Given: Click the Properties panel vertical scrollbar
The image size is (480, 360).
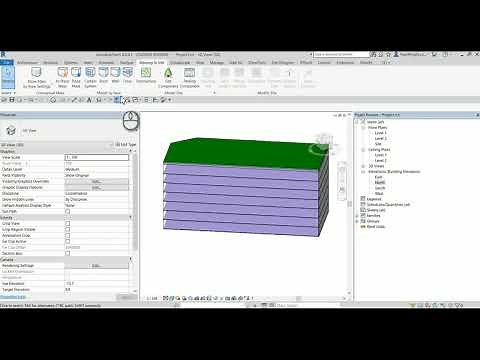Looking at the screenshot, I should click(135, 203).
